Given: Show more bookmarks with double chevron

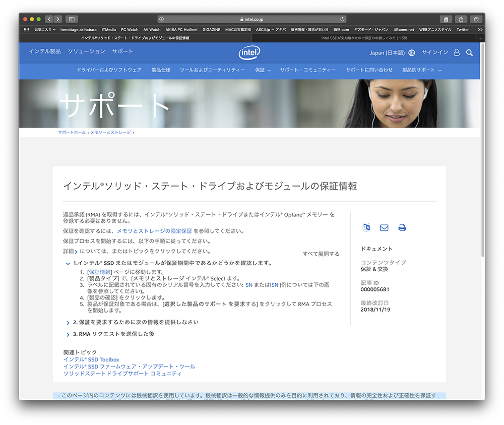Looking at the screenshot, I should [x=480, y=30].
